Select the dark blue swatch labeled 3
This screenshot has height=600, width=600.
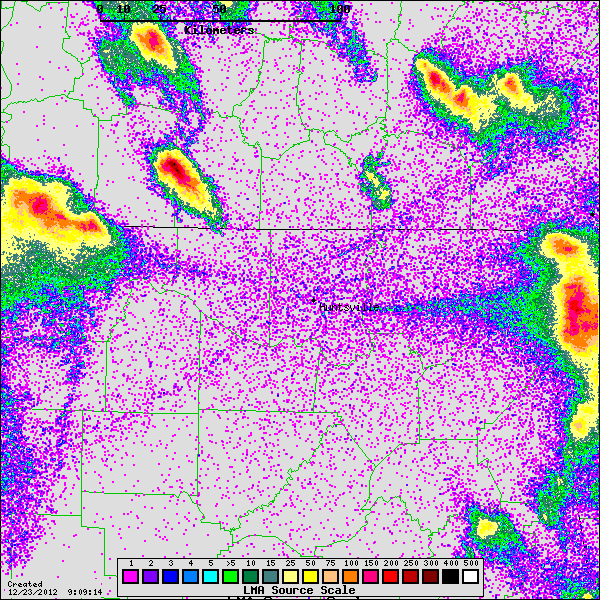171,576
